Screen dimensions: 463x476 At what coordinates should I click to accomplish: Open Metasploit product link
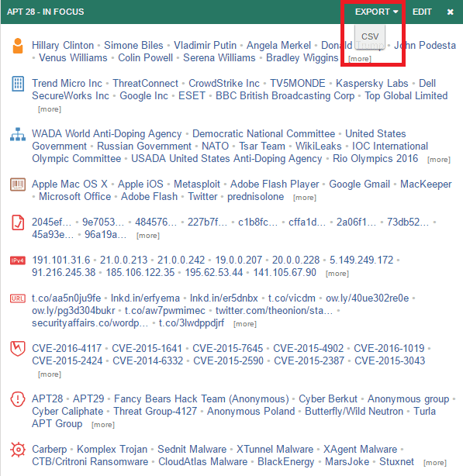coord(197,184)
